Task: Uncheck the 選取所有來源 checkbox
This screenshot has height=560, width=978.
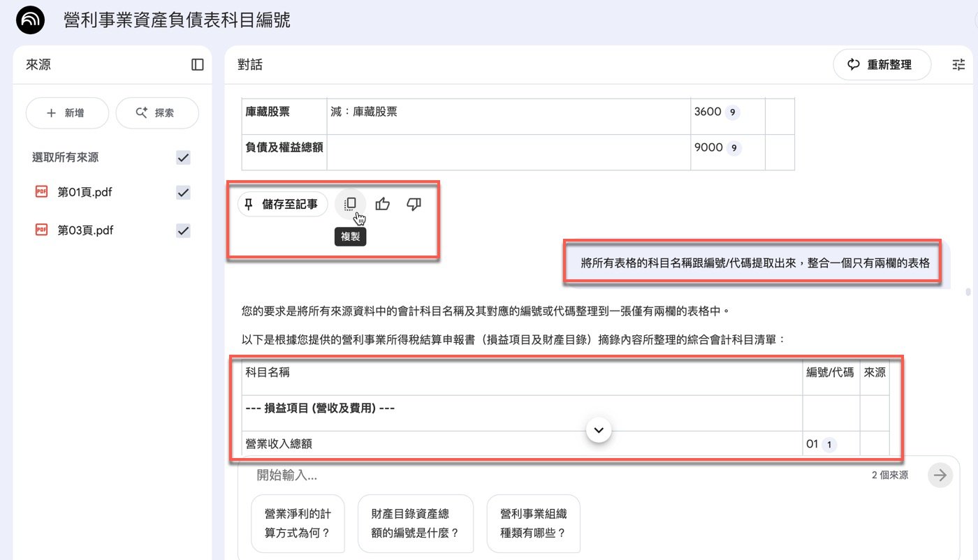Action: click(x=182, y=157)
